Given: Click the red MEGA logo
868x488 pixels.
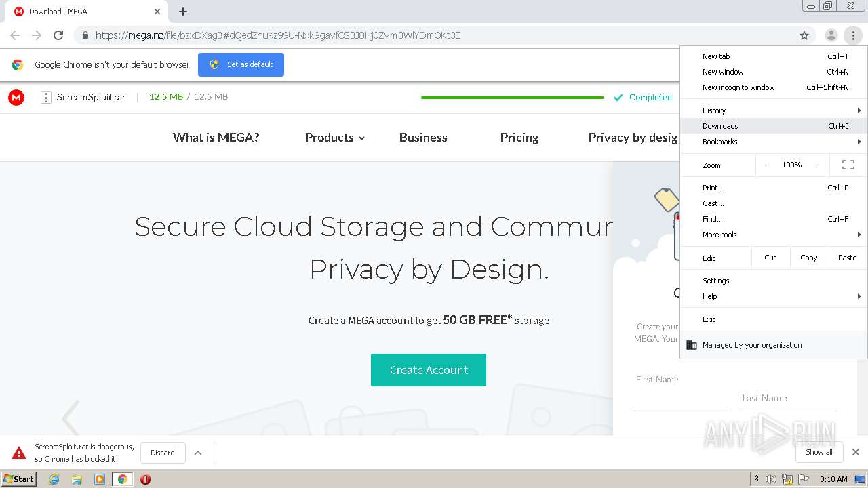Looking at the screenshot, I should 16,98.
